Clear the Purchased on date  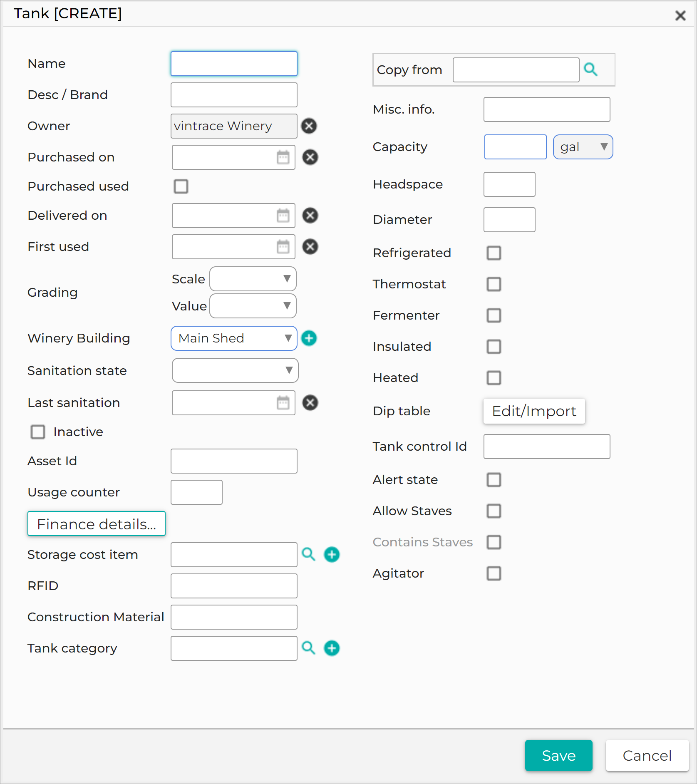(310, 157)
